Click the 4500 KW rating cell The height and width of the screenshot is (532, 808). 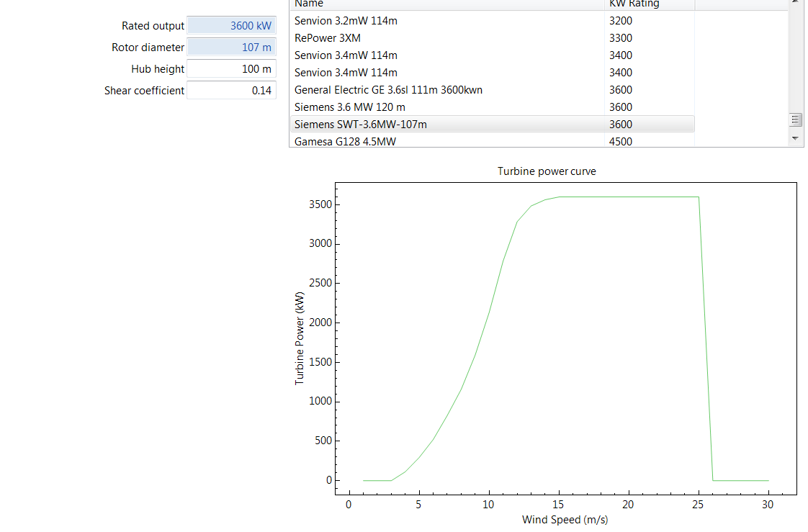point(621,142)
